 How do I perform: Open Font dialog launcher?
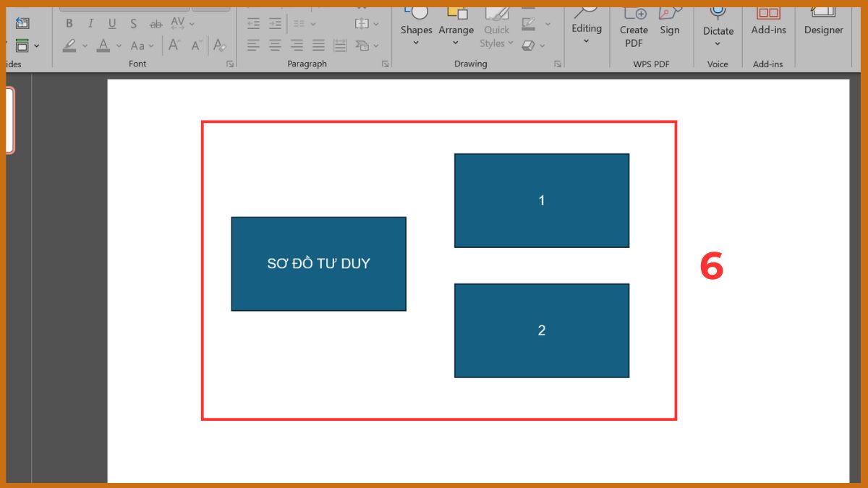230,64
